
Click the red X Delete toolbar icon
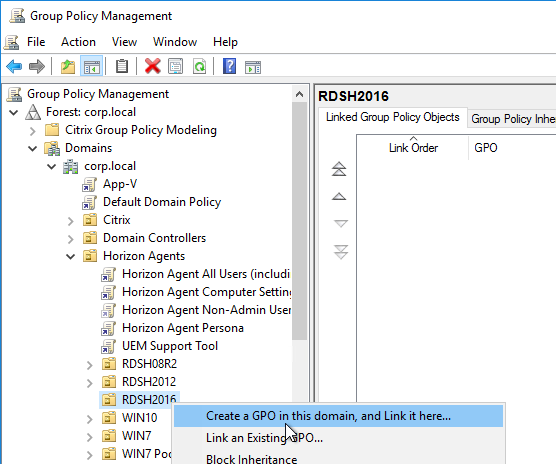153,66
